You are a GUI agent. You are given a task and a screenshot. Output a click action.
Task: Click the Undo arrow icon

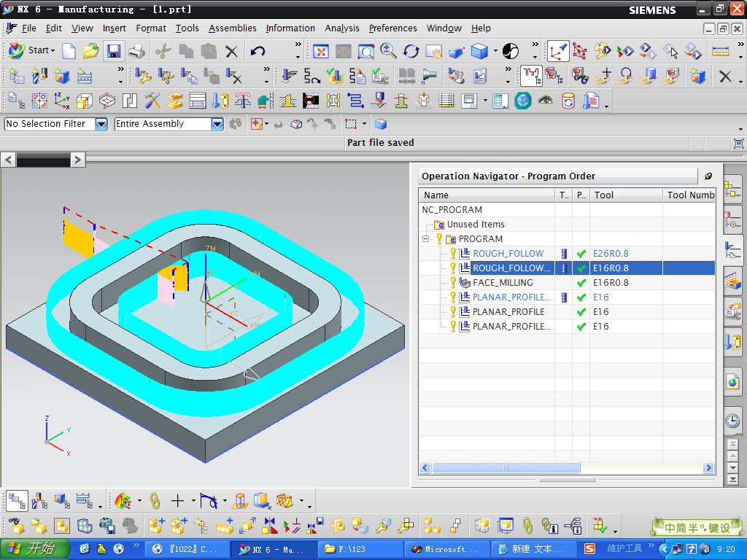click(x=258, y=51)
